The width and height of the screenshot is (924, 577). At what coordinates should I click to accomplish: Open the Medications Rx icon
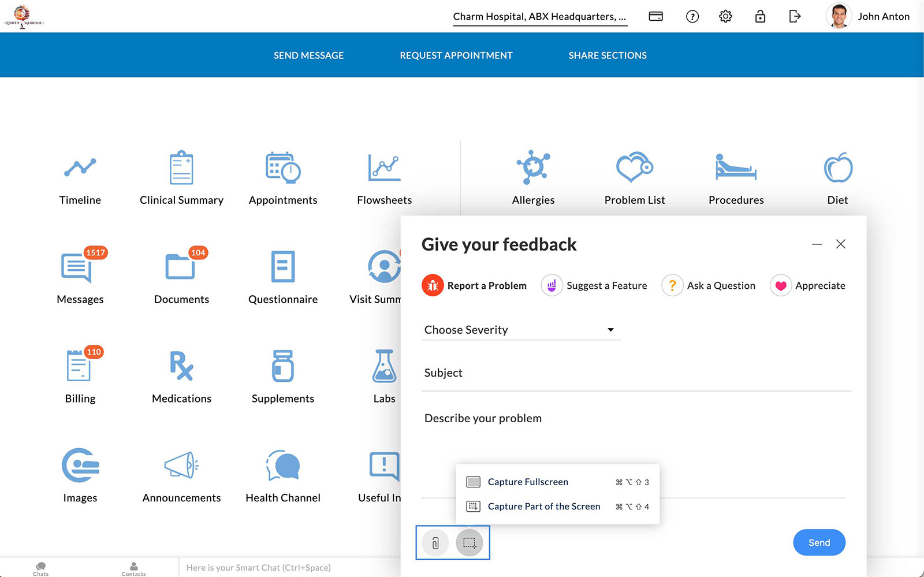181,366
